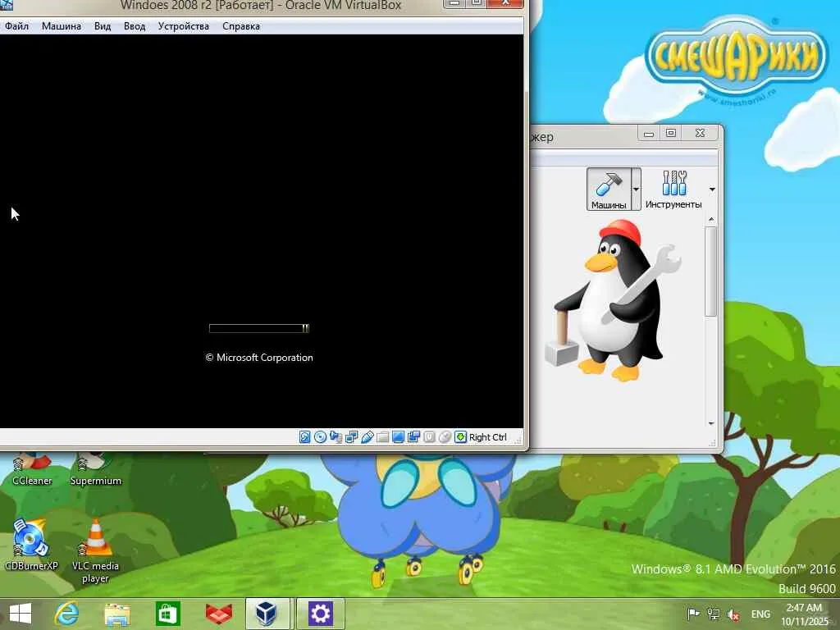Open the VLC media player desktop shortcut

95,550
